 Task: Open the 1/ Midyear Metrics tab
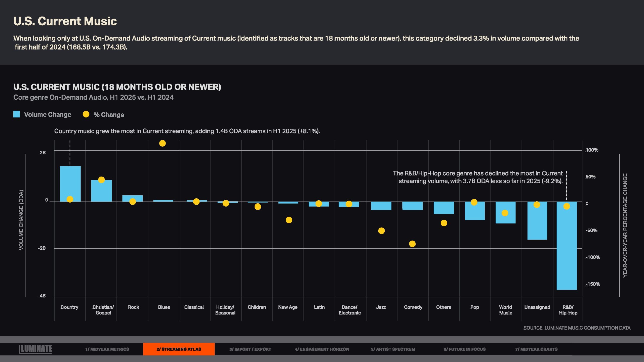tap(107, 349)
